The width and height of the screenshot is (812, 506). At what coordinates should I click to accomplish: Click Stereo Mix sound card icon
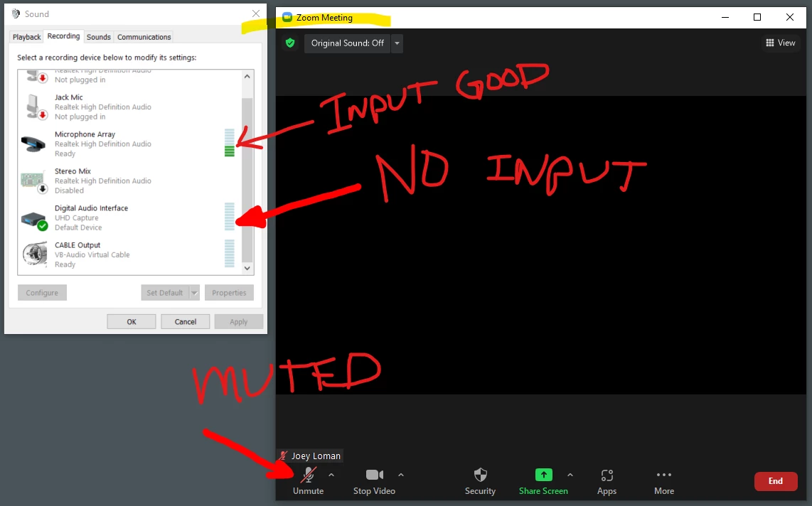34,182
